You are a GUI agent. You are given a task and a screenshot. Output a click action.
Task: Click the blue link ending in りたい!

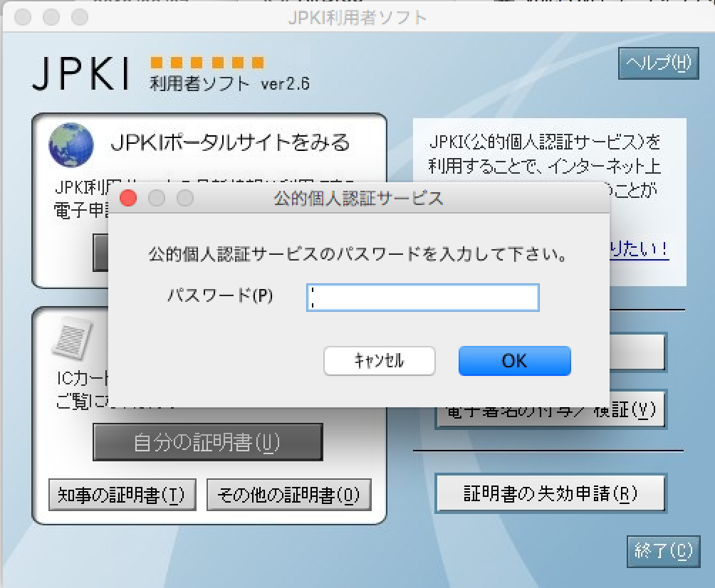(640, 249)
